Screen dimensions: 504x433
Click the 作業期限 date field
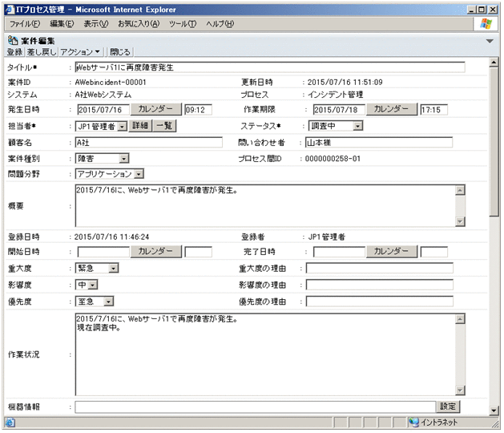(x=339, y=110)
